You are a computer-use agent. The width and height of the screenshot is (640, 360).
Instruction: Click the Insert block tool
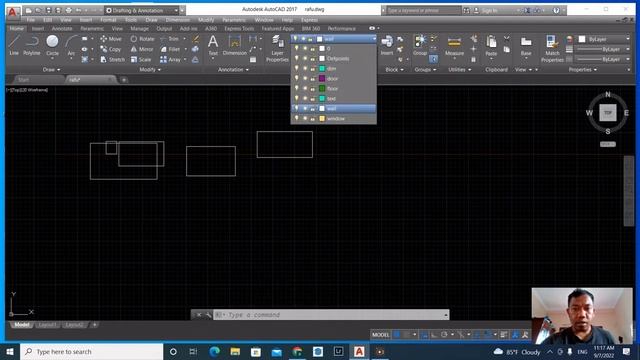click(387, 45)
